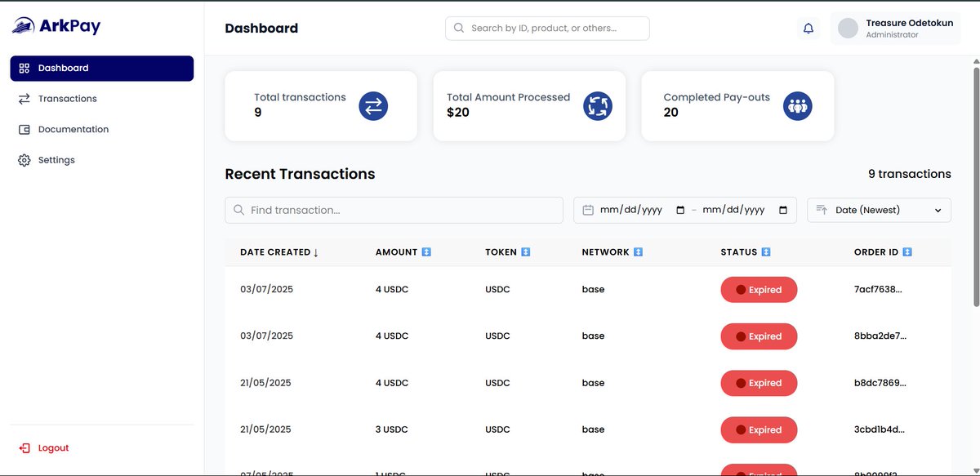This screenshot has width=980, height=476.
Task: Click the start date mm/dd/yyyy field
Action: [x=631, y=210]
